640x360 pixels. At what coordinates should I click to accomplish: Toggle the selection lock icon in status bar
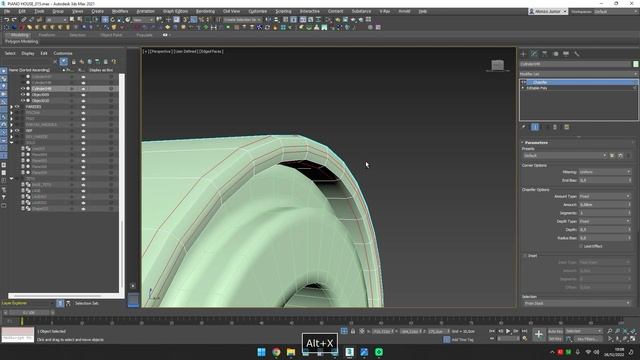point(353,331)
